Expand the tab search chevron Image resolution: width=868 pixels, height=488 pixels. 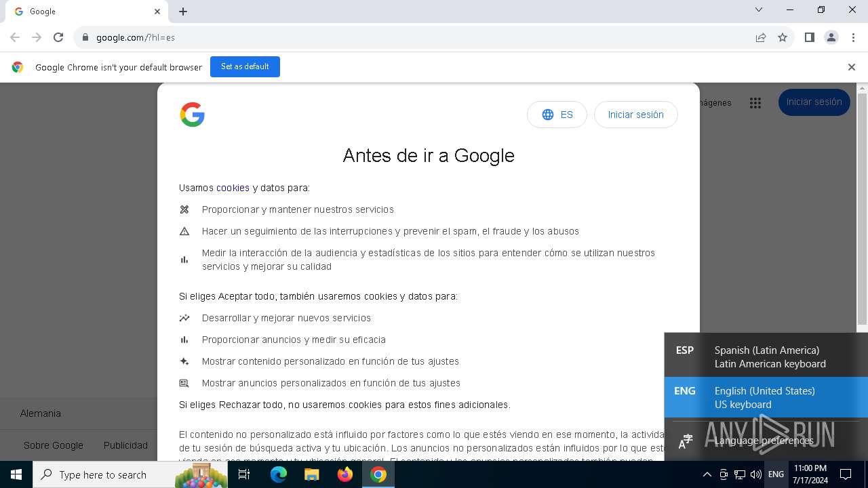pyautogui.click(x=759, y=9)
